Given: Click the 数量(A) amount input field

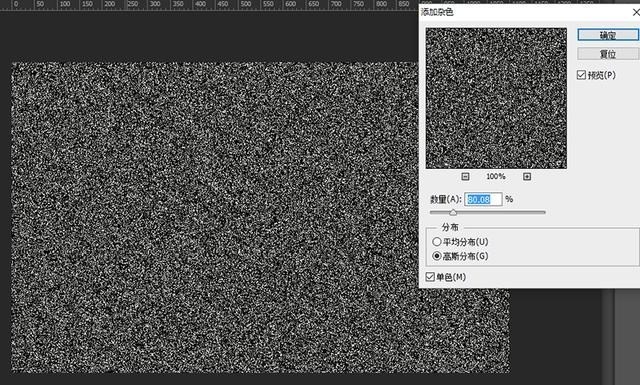Looking at the screenshot, I should 483,199.
